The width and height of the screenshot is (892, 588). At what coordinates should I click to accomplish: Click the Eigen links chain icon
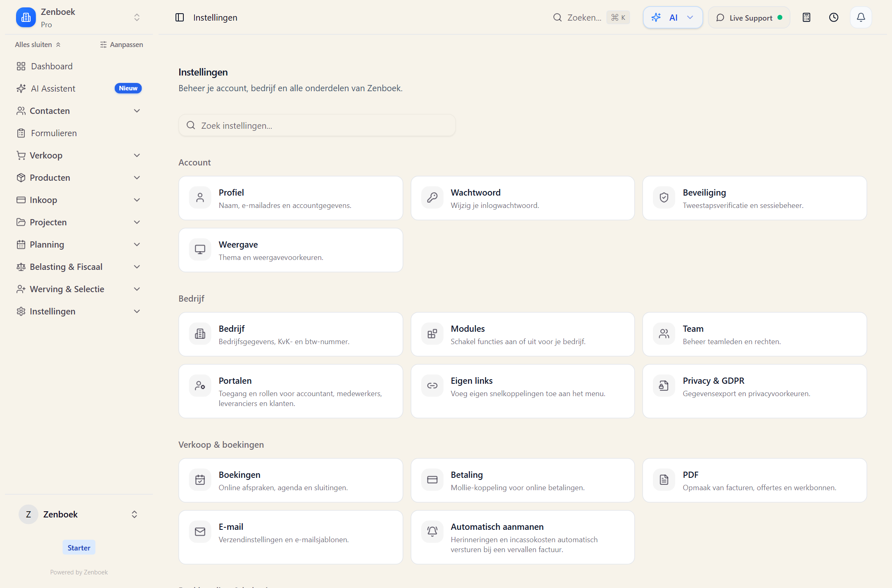432,386
